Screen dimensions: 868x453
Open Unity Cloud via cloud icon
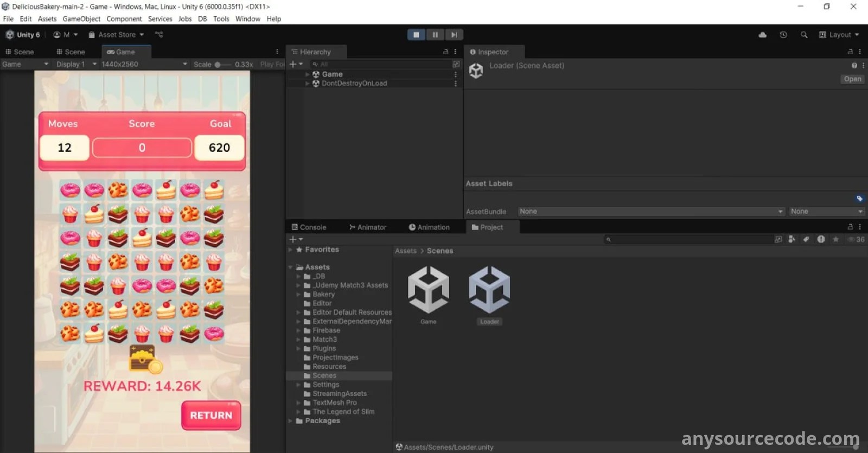click(762, 35)
